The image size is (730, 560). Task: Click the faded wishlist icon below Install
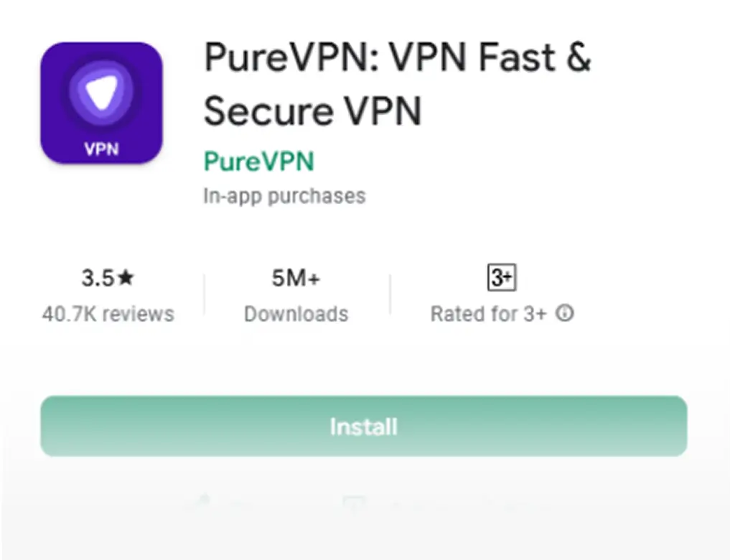[x=354, y=503]
